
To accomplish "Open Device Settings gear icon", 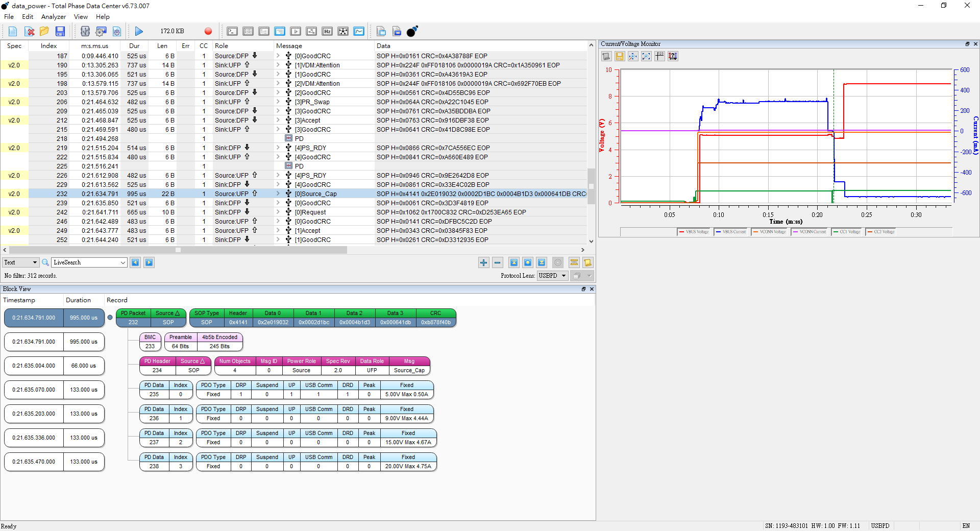I will pyautogui.click(x=101, y=32).
